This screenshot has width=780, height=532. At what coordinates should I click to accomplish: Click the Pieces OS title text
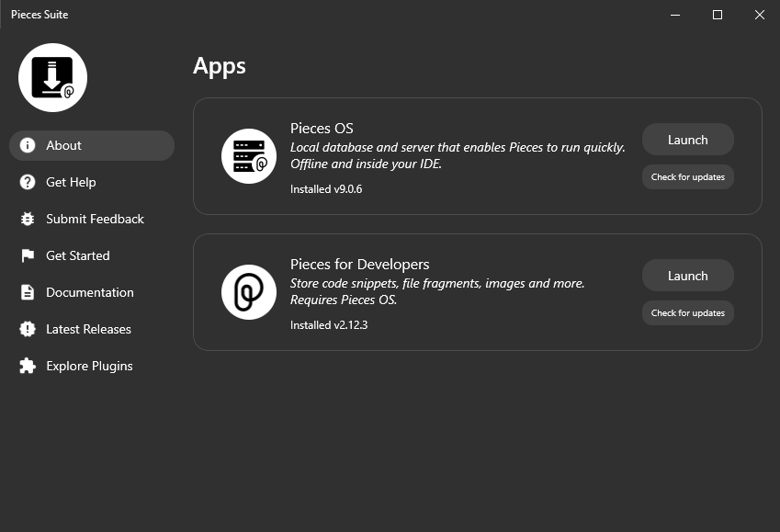click(322, 128)
